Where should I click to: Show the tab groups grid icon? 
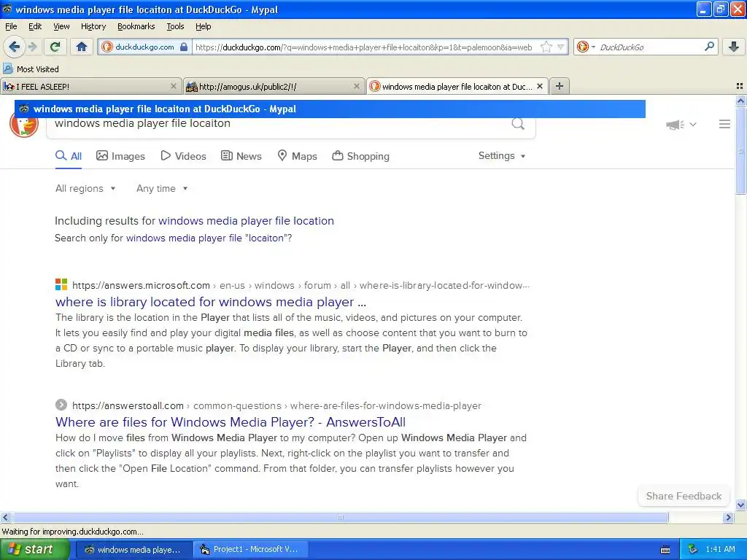740,86
